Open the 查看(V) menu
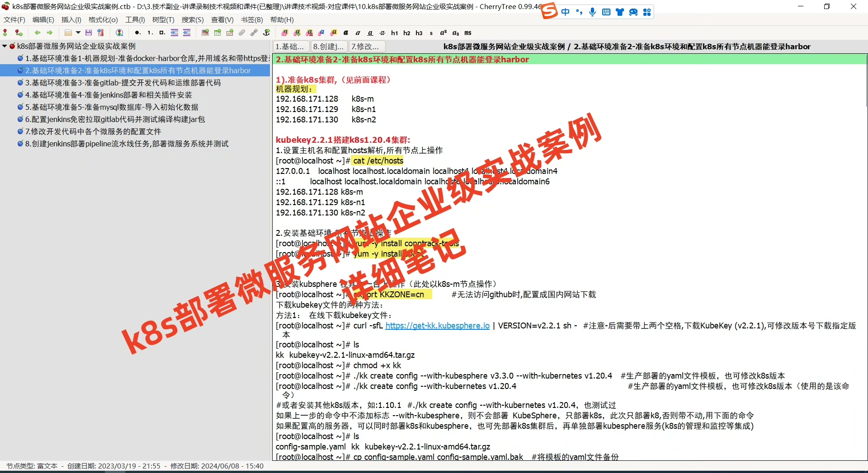Screen dimensions: 868x473 (x=222, y=20)
